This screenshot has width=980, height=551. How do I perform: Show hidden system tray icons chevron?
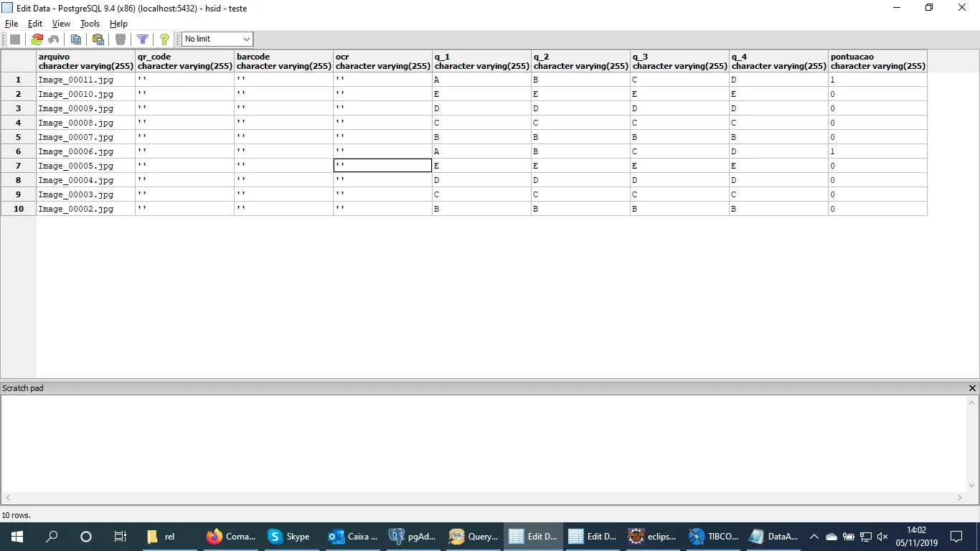tap(814, 537)
